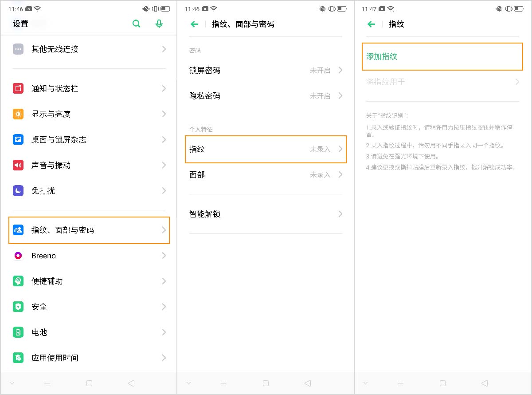Tap the menu lines key on 指纹 screen
532x395 pixels.
[x=401, y=383]
